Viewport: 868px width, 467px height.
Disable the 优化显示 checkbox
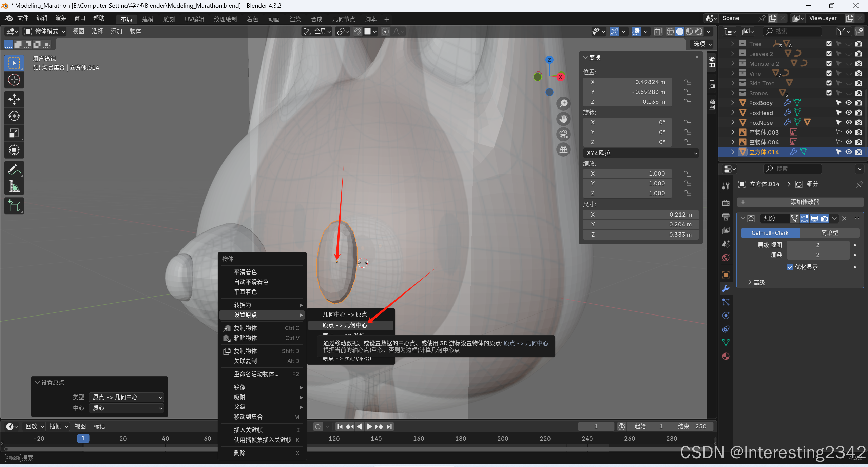790,267
